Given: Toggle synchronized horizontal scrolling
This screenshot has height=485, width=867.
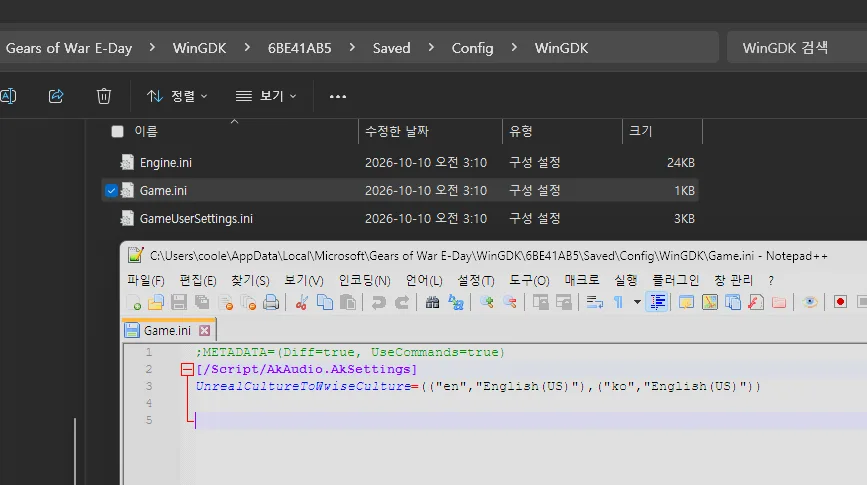Looking at the screenshot, I should click(x=563, y=303).
